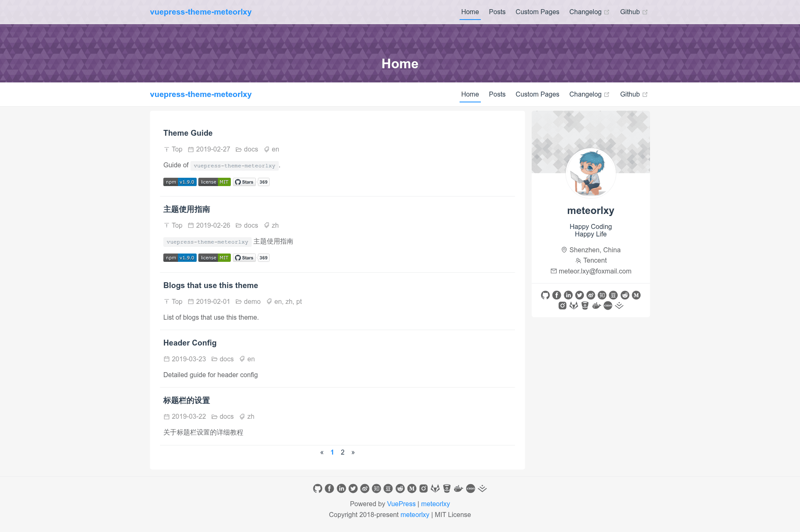
Task: Open the 标题栏的设置 post
Action: click(187, 400)
